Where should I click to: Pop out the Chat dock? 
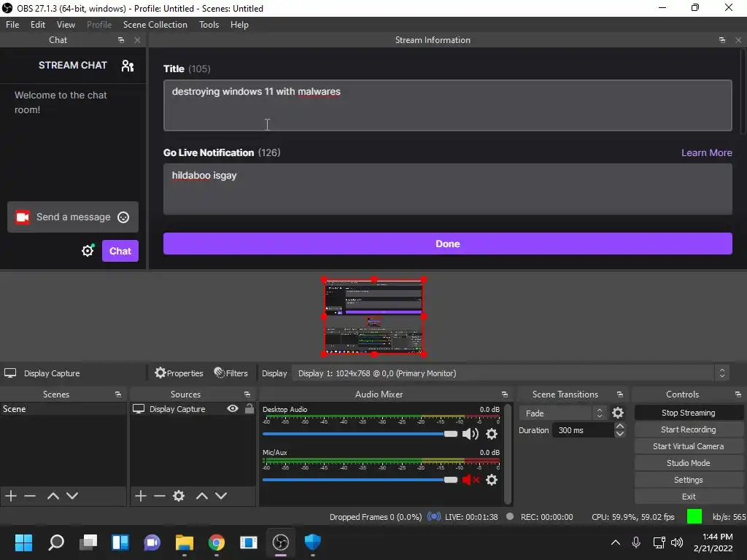[121, 40]
